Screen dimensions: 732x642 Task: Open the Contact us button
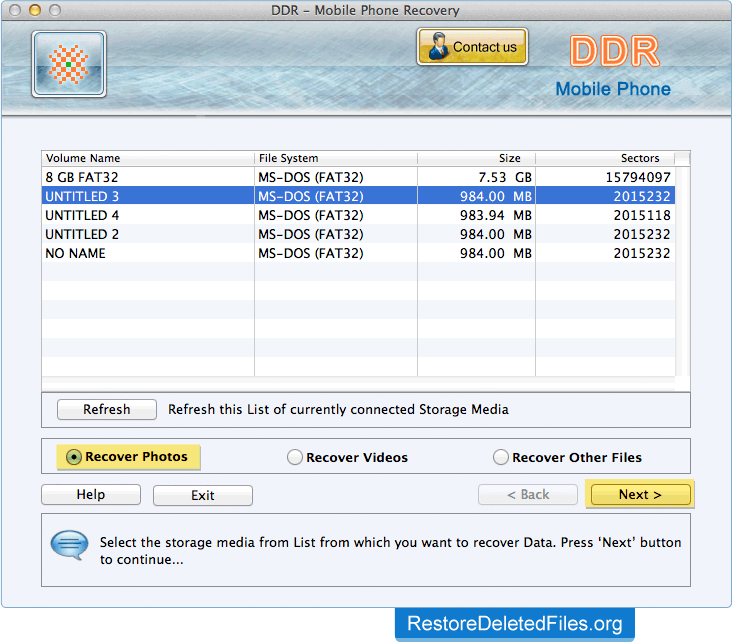tap(472, 46)
